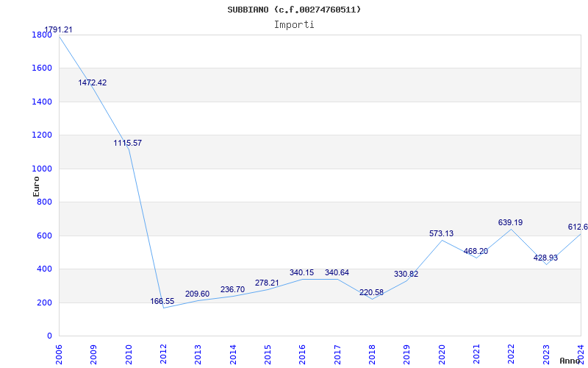The height and width of the screenshot is (368, 588).
Task: Select the 1600 y-axis tick
Action: tap(43, 68)
